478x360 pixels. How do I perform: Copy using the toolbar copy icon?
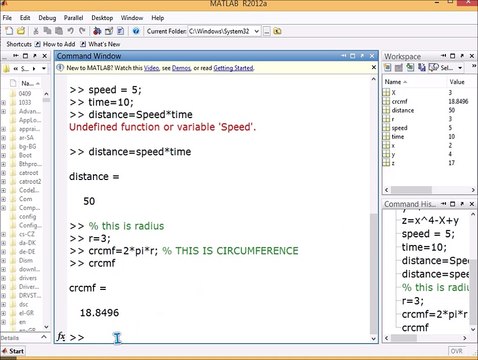tap(47, 31)
